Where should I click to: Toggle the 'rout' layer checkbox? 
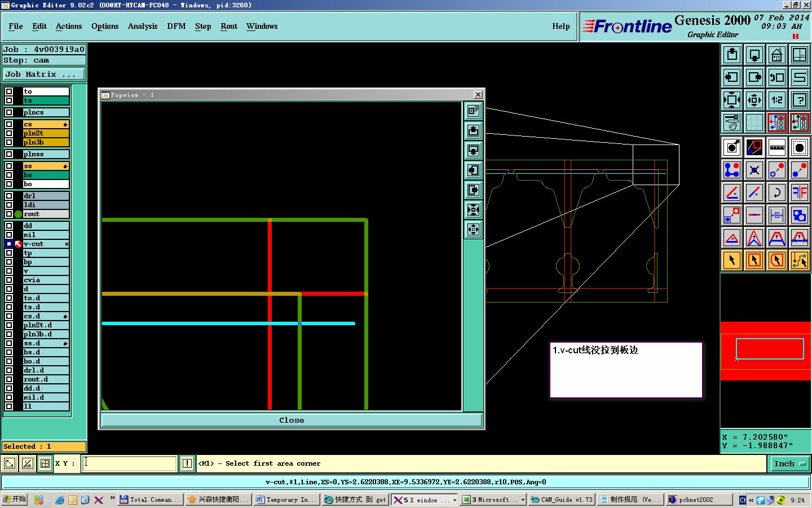pyautogui.click(x=9, y=214)
